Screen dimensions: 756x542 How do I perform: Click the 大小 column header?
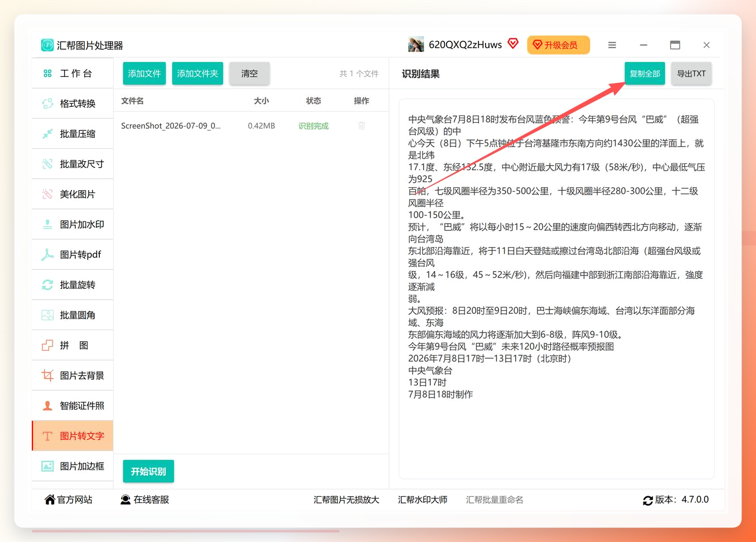coord(261,101)
